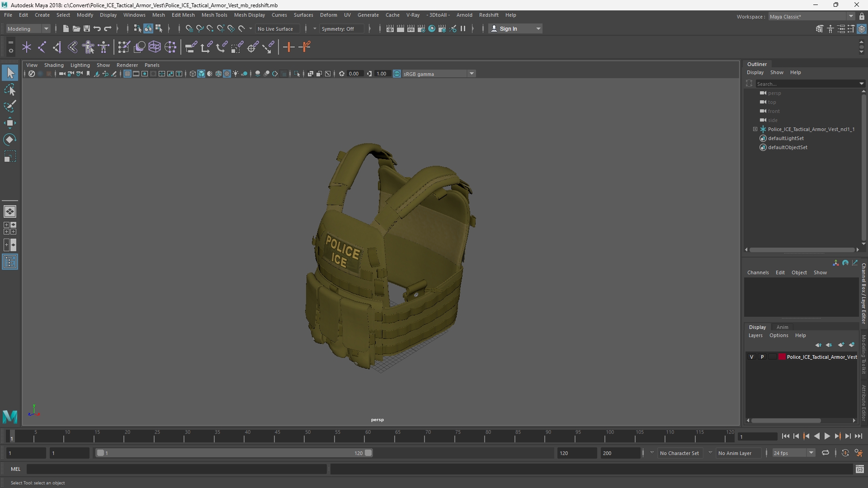Viewport: 868px width, 488px height.
Task: Toggle snap to curves
Action: tap(200, 29)
